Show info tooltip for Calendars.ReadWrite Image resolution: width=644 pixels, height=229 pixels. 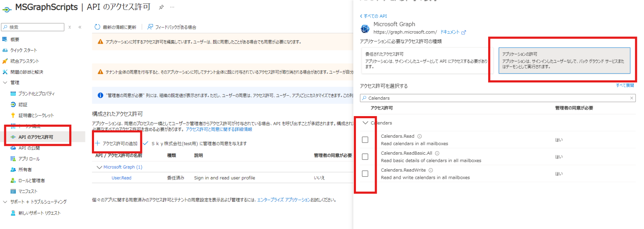[431, 170]
